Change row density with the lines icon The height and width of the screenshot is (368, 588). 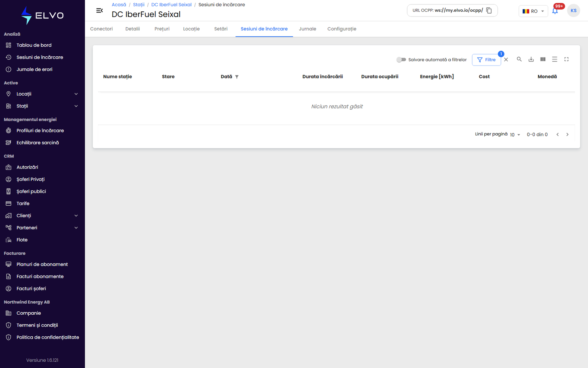(555, 59)
